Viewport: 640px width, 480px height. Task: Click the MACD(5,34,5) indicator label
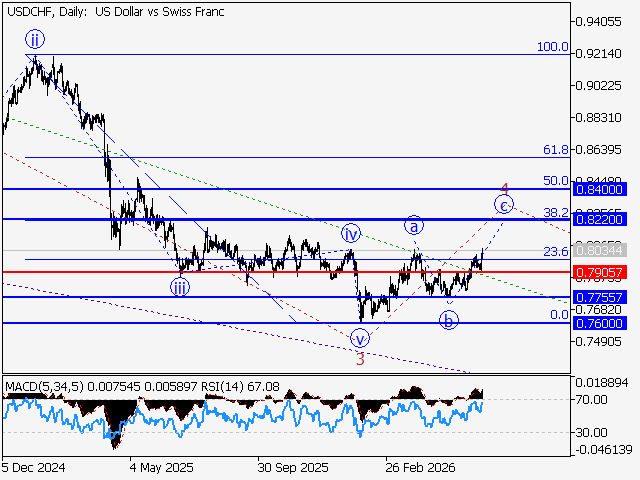pos(44,387)
